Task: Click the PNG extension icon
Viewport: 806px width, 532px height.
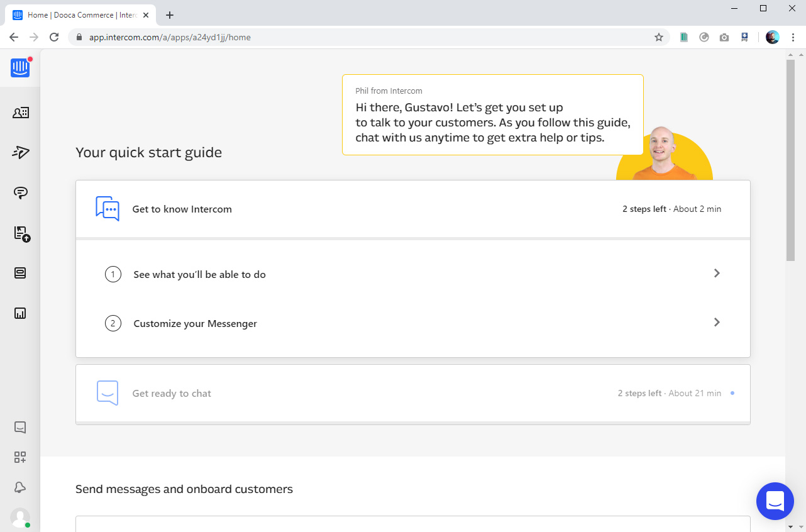Action: (744, 37)
